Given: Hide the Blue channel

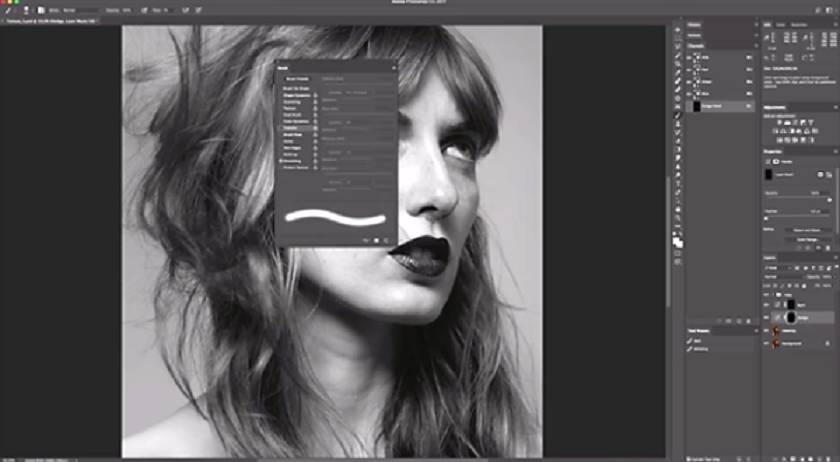Looking at the screenshot, I should (x=689, y=94).
